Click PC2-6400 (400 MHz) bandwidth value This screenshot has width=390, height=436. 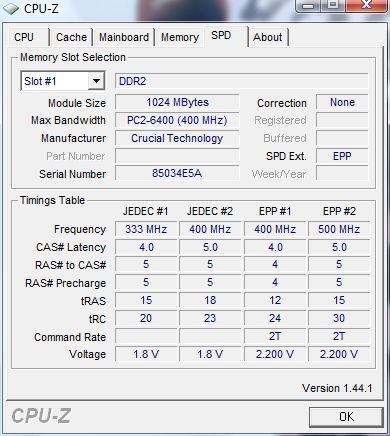coord(177,120)
